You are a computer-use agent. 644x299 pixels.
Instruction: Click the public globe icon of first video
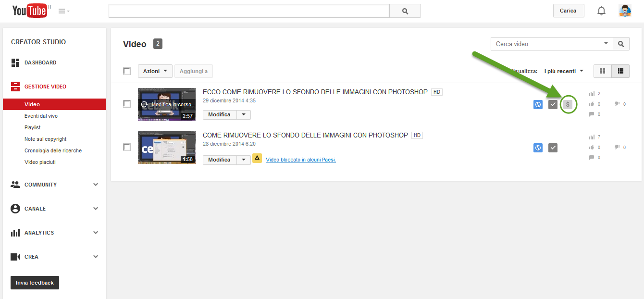[538, 104]
